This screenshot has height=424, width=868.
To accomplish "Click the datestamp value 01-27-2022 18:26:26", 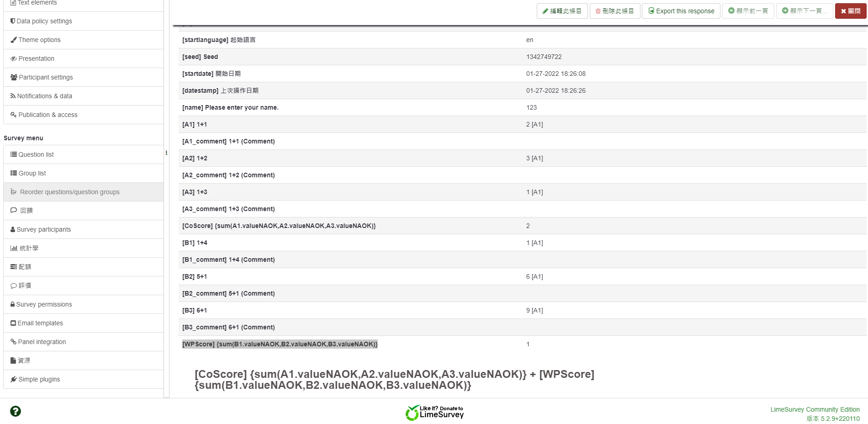I will [x=556, y=90].
